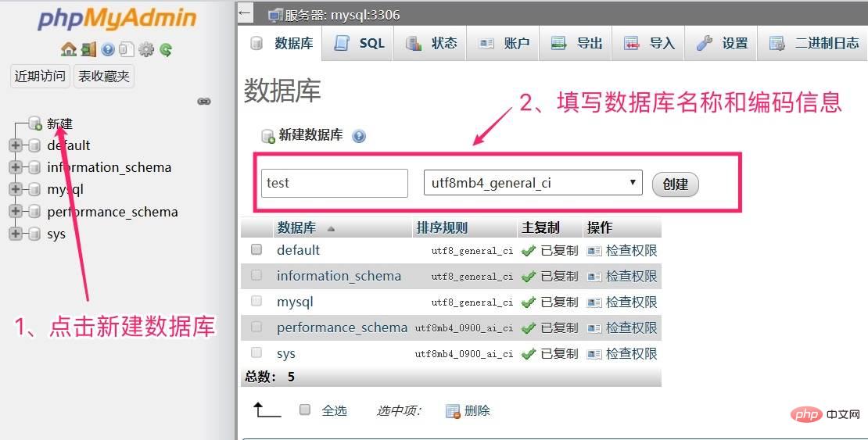Click the 服务器: mysql:3306 breadcrumb

click(x=342, y=15)
